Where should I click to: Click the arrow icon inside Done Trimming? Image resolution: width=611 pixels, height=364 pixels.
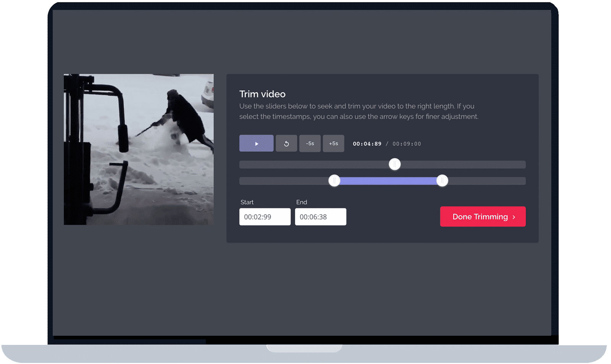point(514,216)
